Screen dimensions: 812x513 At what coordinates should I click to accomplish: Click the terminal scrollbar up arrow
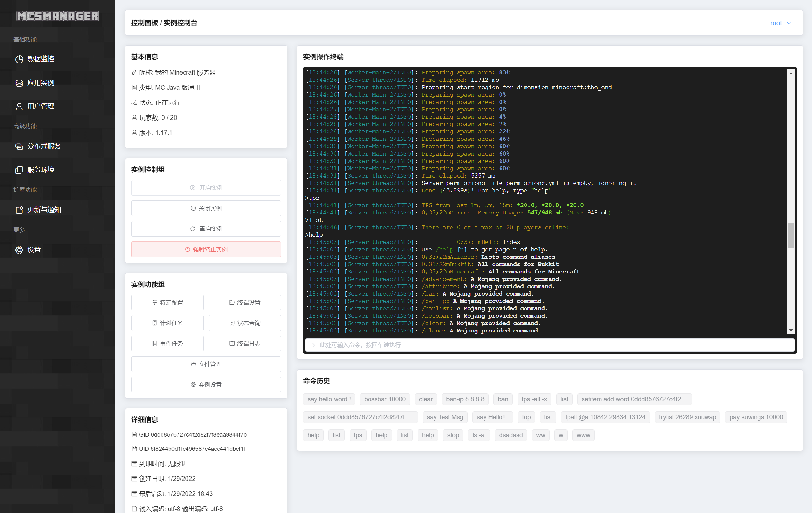coord(791,73)
